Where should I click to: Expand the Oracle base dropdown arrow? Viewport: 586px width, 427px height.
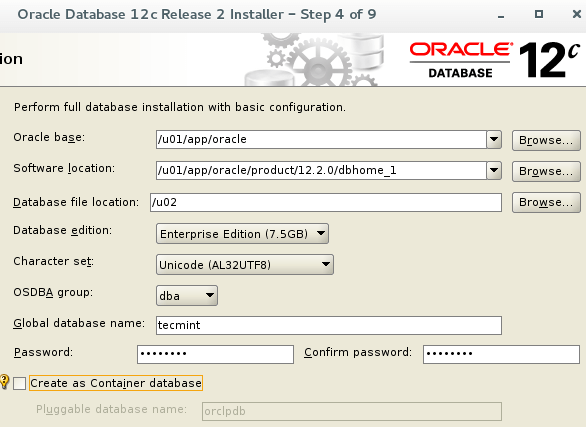coord(494,139)
